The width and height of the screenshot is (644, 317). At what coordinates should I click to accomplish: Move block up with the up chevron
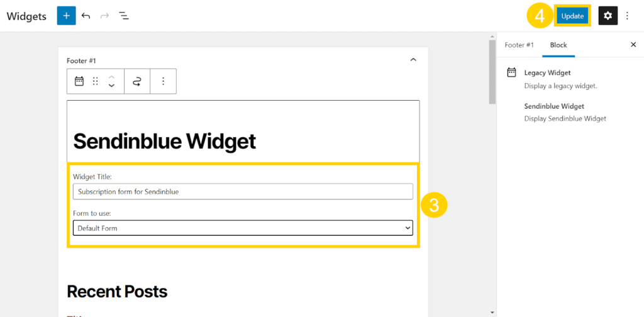[x=111, y=77]
